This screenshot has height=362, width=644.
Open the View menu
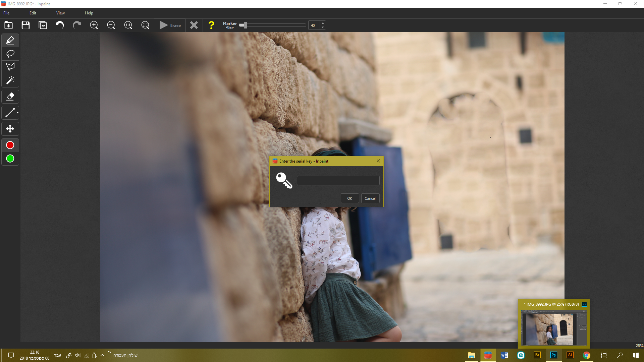60,13
